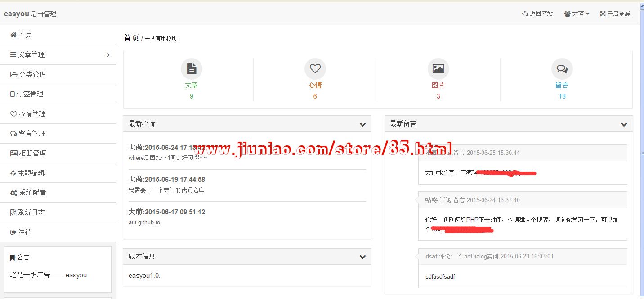The height and width of the screenshot is (299, 644).
Task: Click the where后面加个1 mood text
Action: [x=168, y=158]
